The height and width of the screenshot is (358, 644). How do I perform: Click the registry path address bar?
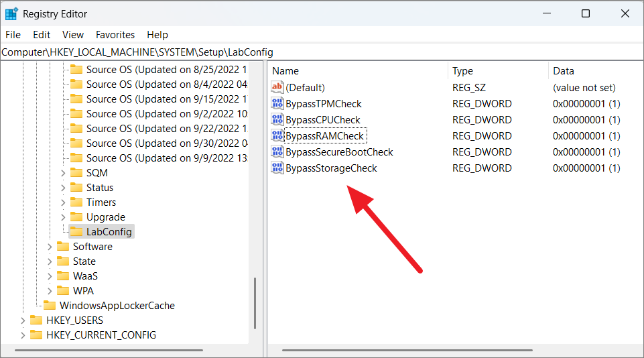click(x=322, y=52)
